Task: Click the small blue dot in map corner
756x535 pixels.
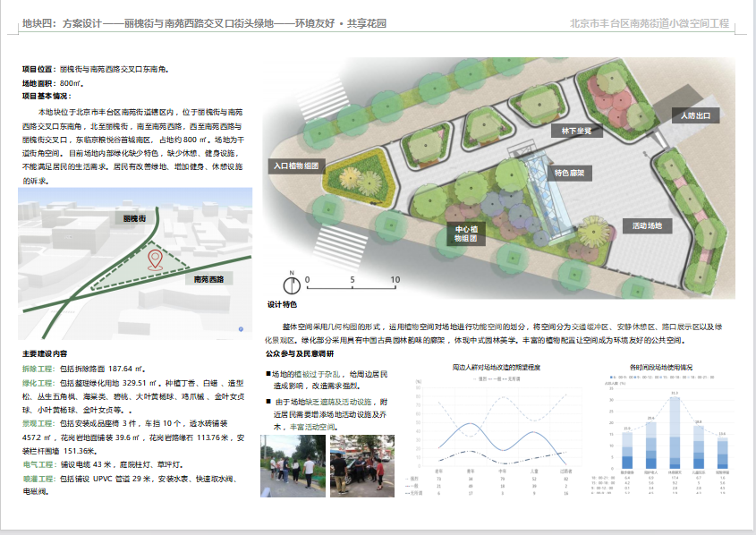Action: point(242,329)
